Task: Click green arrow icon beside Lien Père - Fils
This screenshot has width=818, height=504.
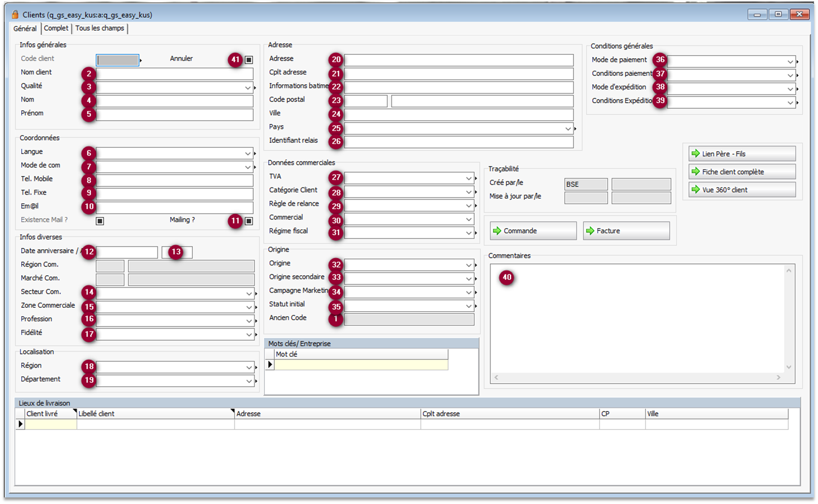Action: (x=696, y=153)
